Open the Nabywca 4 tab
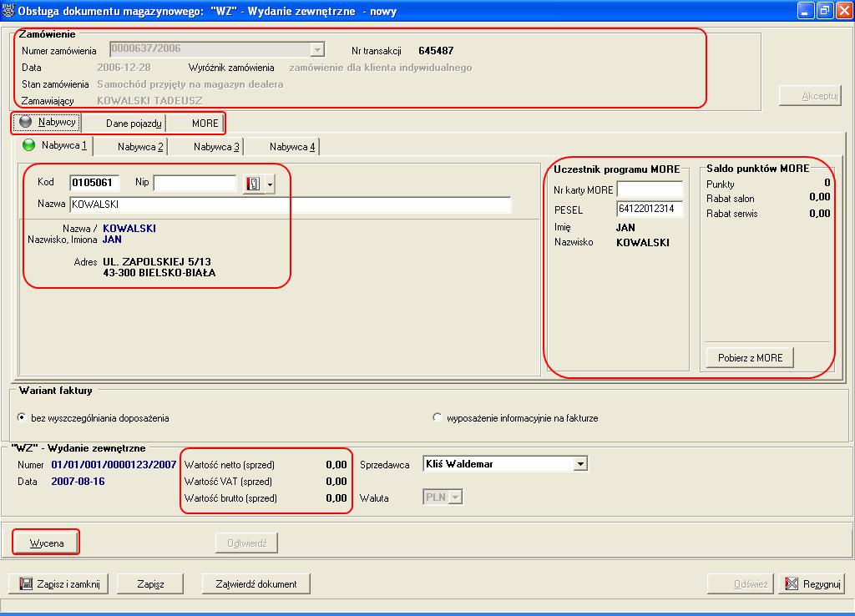The image size is (855, 616). pyautogui.click(x=292, y=147)
